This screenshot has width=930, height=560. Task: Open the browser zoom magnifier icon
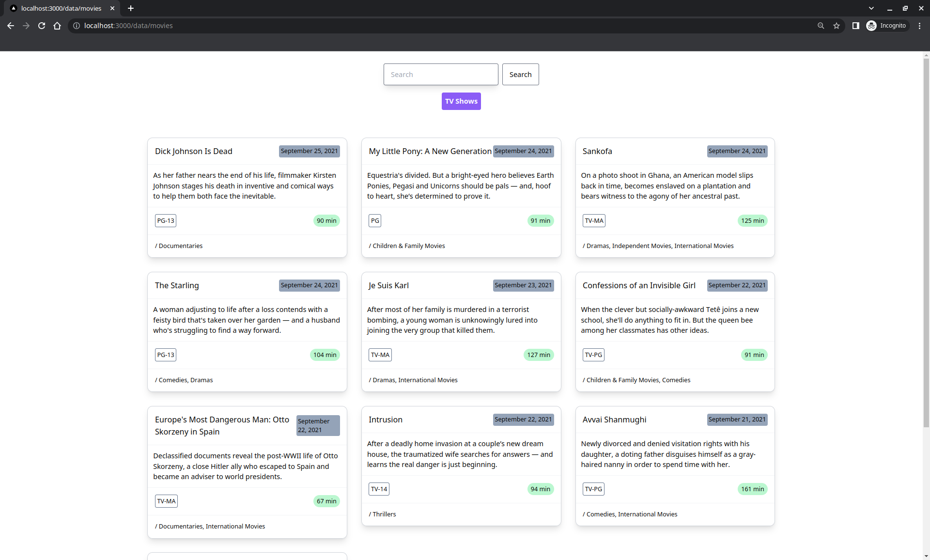(x=821, y=26)
